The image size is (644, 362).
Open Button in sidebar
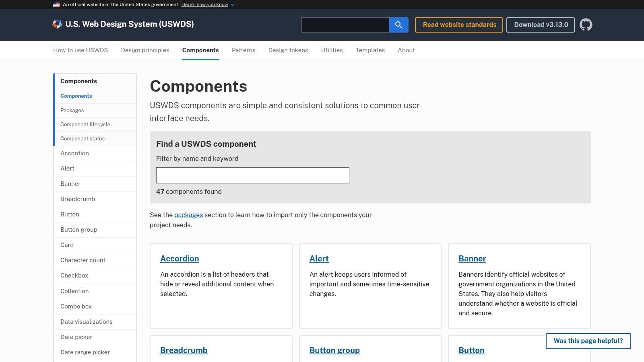tap(95, 214)
